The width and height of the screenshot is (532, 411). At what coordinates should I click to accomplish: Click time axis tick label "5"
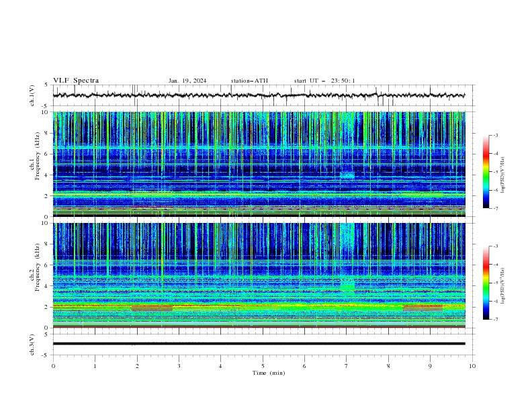pos(263,366)
